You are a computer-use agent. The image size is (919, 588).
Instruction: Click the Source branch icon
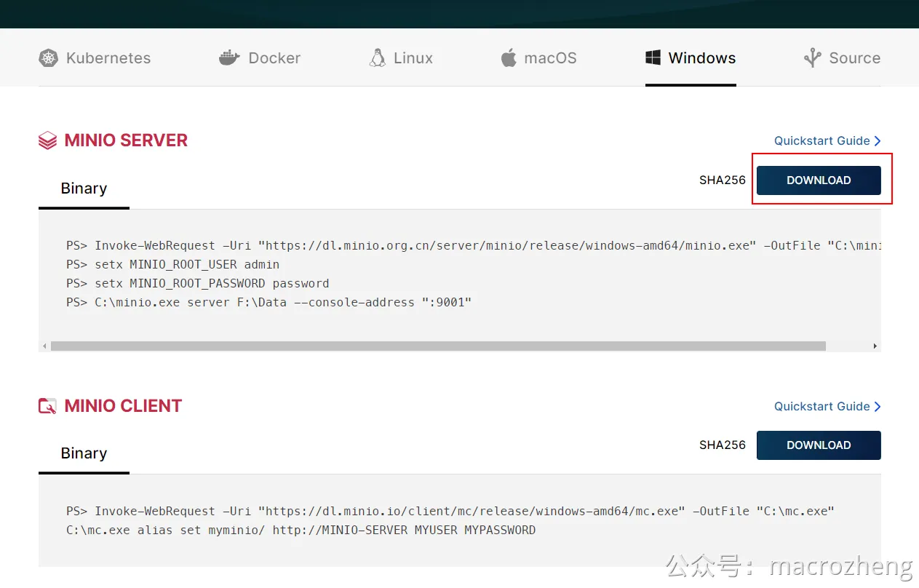(812, 58)
